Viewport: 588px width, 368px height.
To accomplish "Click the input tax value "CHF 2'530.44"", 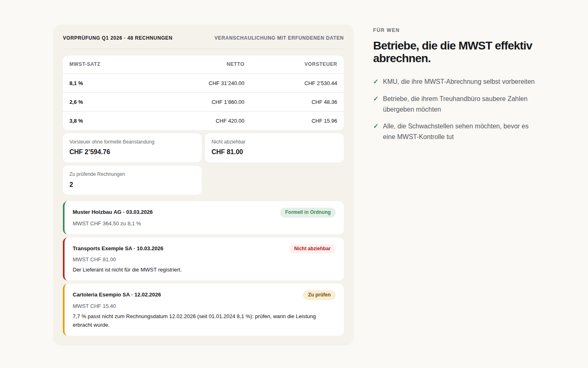I will 321,83.
